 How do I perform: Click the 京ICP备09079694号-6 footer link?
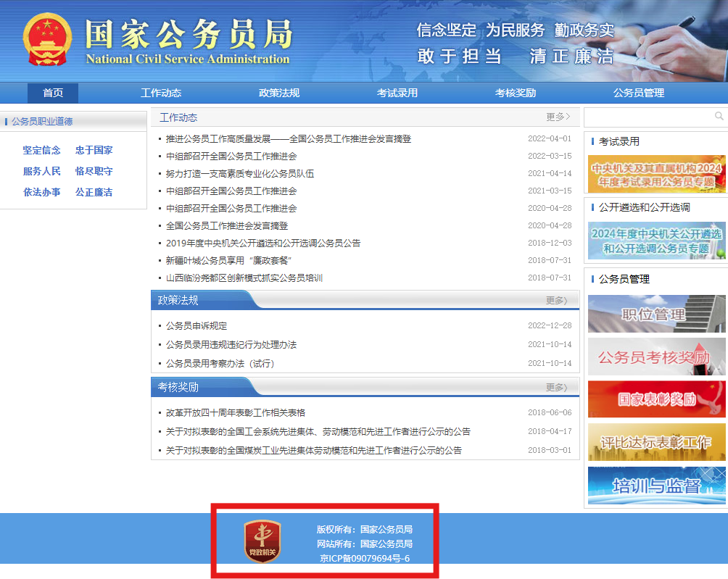(365, 559)
